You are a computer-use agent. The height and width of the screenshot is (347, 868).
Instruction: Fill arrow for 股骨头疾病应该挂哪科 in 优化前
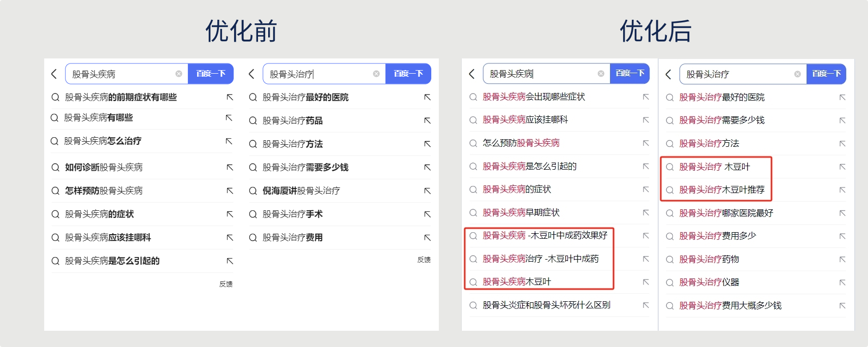point(230,237)
